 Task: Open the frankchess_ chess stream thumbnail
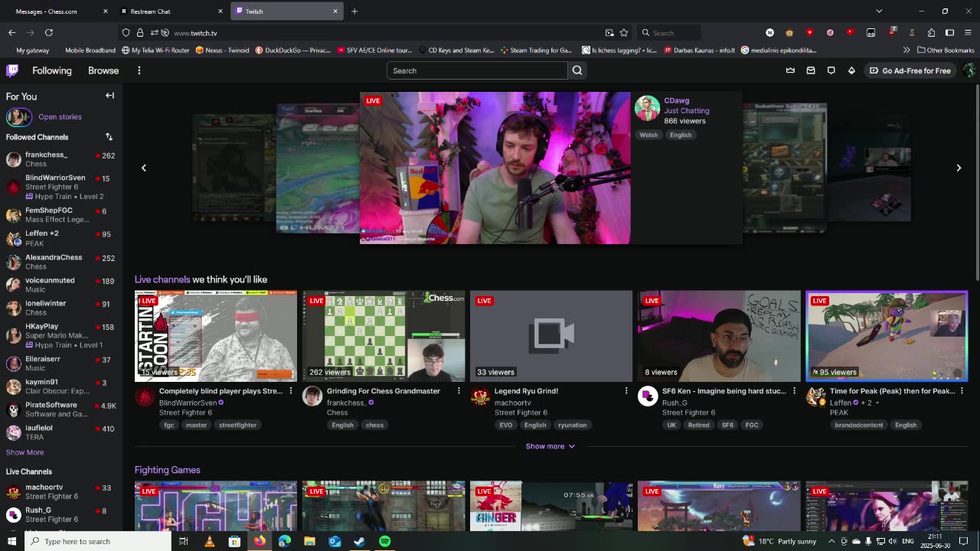point(384,336)
